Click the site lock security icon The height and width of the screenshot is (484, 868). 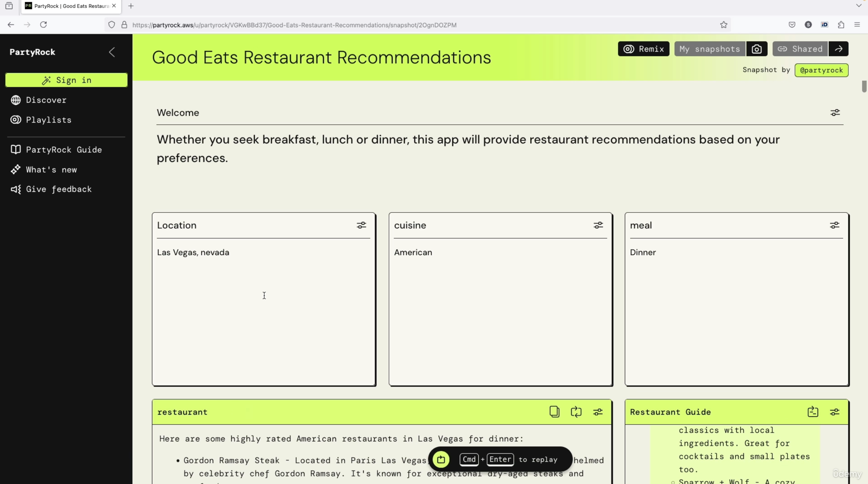click(124, 25)
